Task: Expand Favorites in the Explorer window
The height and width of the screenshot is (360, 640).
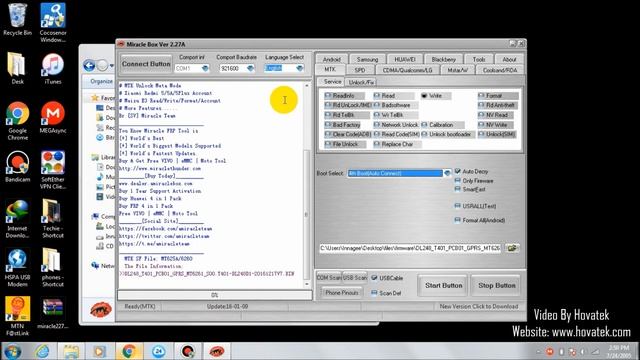Action: click(x=102, y=98)
